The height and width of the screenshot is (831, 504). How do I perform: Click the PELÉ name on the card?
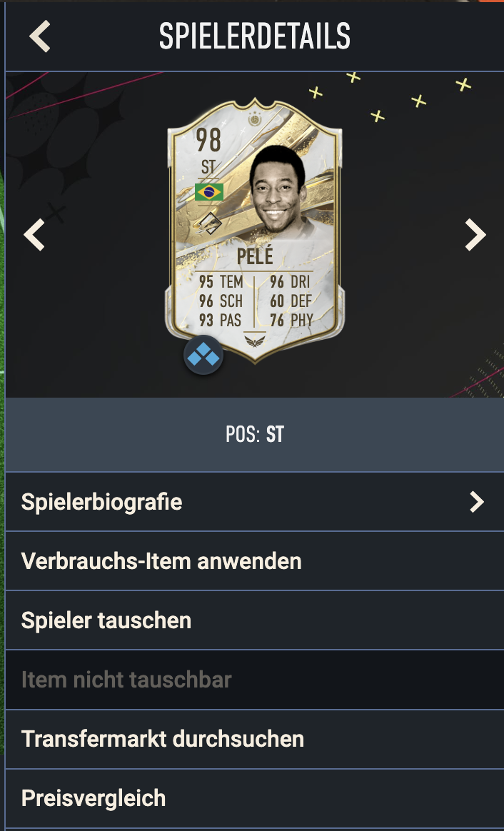click(x=255, y=256)
